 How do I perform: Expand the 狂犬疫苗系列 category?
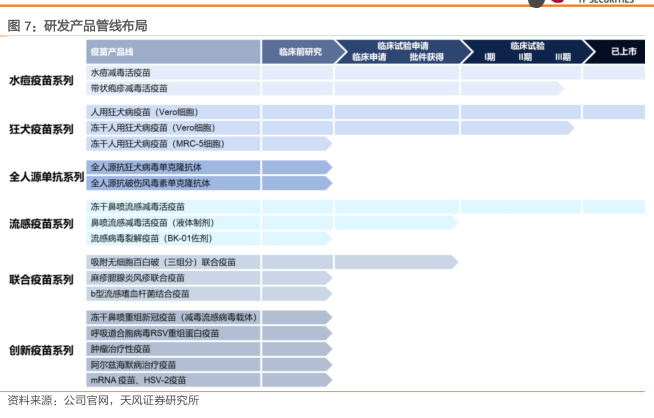pos(41,129)
